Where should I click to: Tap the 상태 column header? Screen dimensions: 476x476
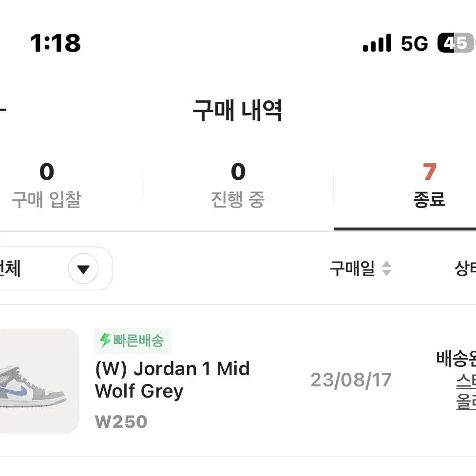click(465, 268)
